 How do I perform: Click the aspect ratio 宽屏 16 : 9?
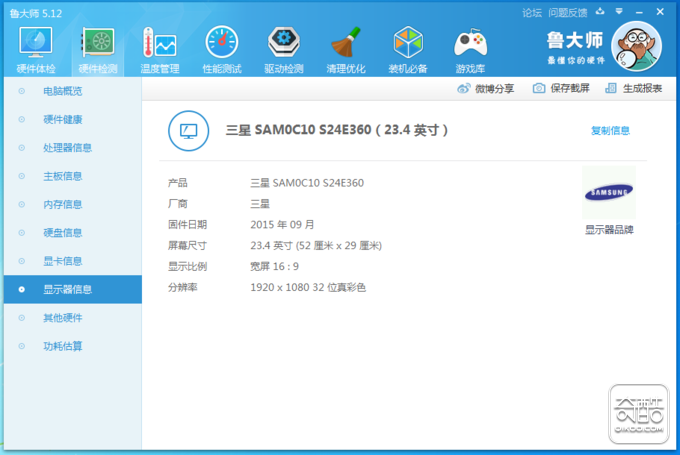pos(275,266)
